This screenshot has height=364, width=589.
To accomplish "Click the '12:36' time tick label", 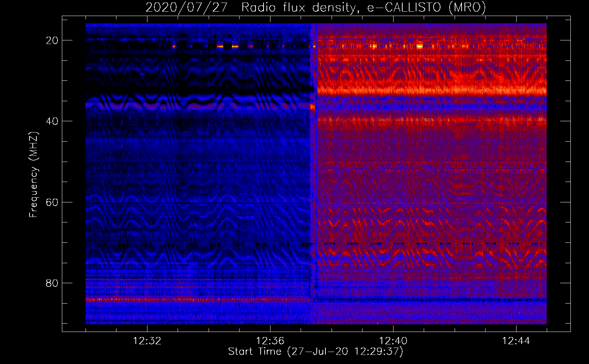I will point(270,341).
